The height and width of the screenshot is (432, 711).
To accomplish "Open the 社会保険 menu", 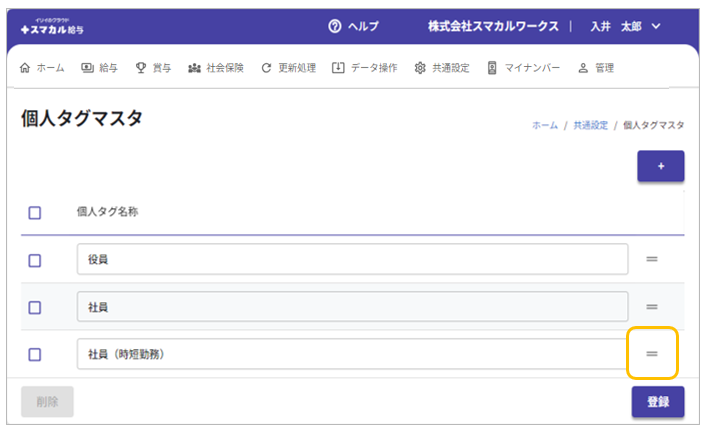I will [x=216, y=68].
